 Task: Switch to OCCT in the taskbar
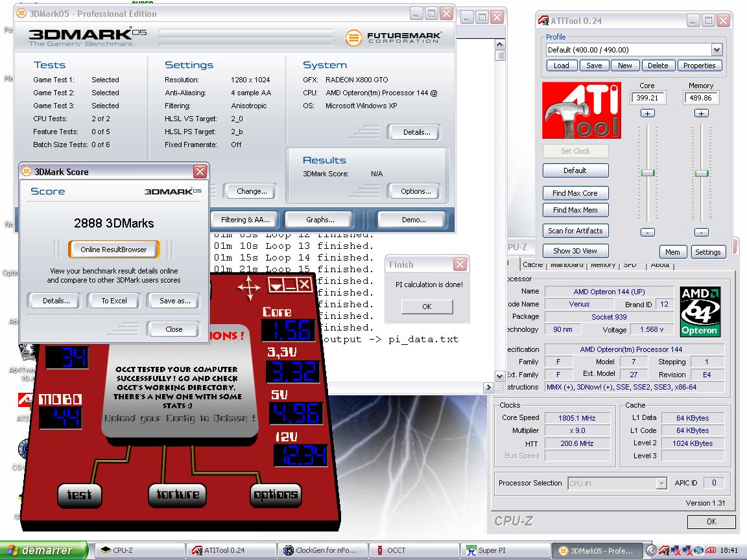click(414, 550)
